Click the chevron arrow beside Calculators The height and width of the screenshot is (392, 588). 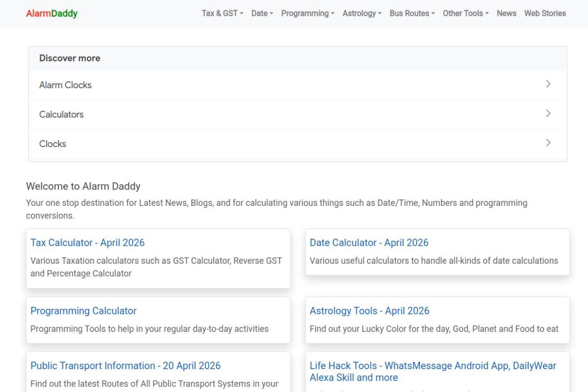point(548,114)
